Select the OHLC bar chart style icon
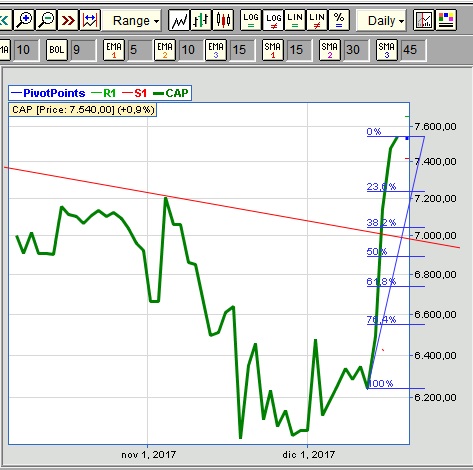 pyautogui.click(x=201, y=20)
